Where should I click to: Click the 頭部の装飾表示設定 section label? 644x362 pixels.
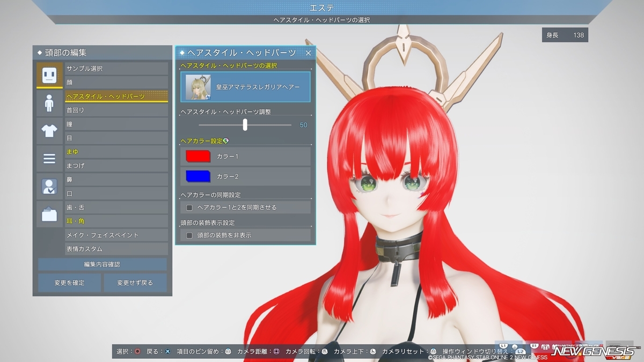click(x=207, y=223)
